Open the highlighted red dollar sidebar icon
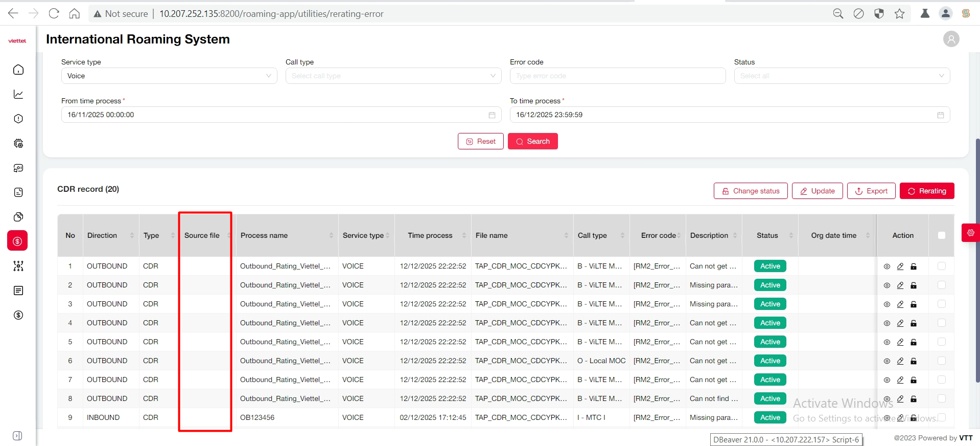Screen dimensions: 980x446 17,241
